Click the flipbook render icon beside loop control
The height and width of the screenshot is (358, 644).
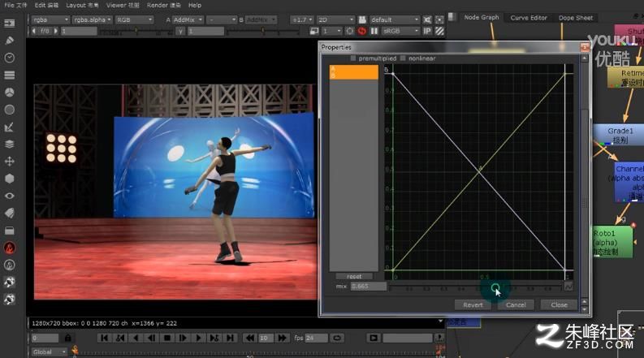[374, 338]
